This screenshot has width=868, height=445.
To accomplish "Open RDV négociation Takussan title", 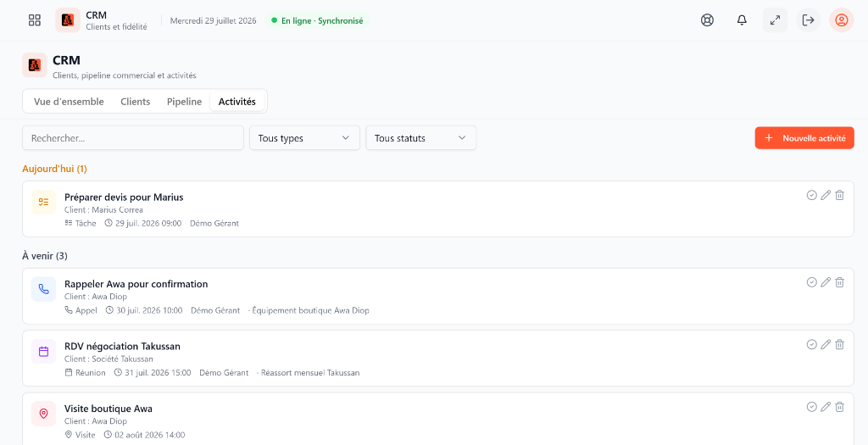I will click(x=122, y=347).
